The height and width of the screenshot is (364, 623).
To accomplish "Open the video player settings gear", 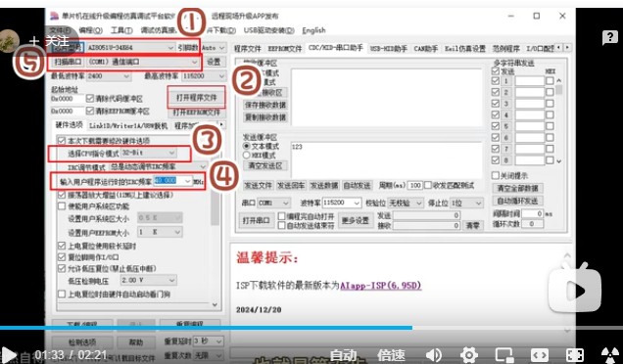I will pos(469,354).
